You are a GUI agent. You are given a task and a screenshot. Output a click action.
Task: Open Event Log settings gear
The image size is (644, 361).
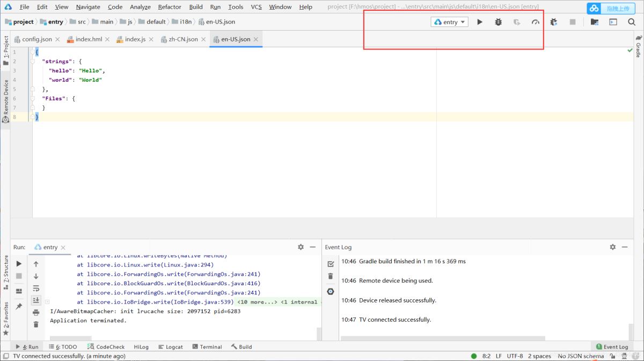(x=612, y=247)
